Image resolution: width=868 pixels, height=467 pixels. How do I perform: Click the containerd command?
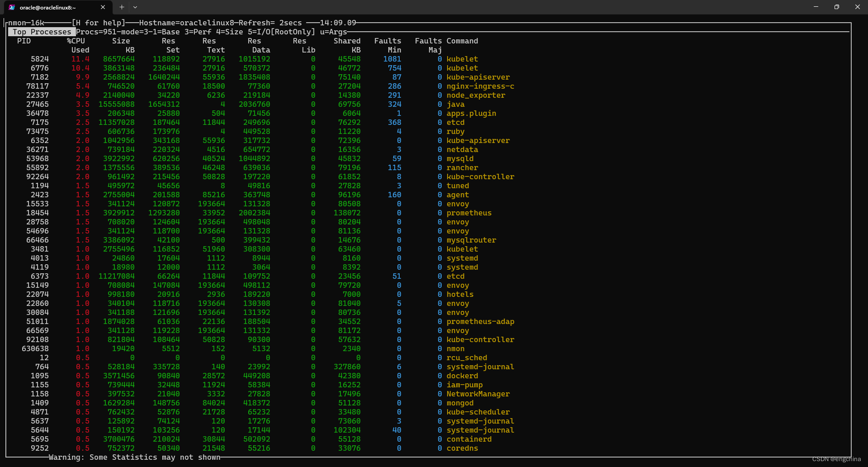tap(469, 439)
